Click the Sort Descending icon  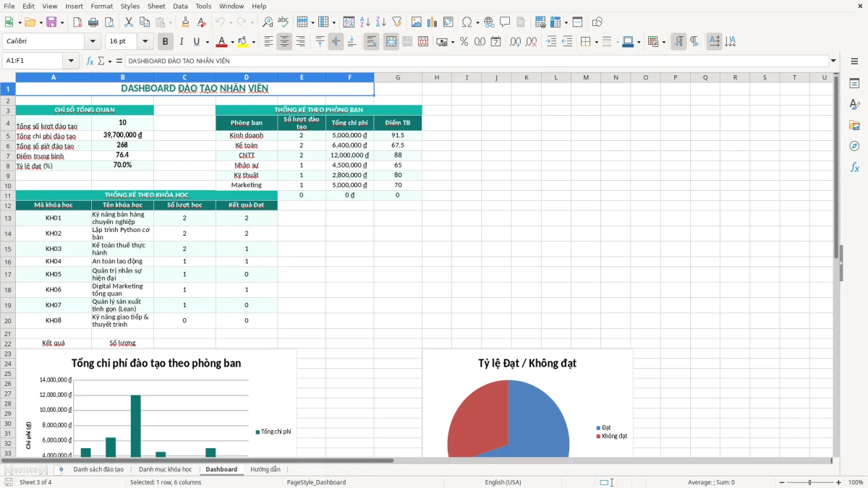click(381, 22)
